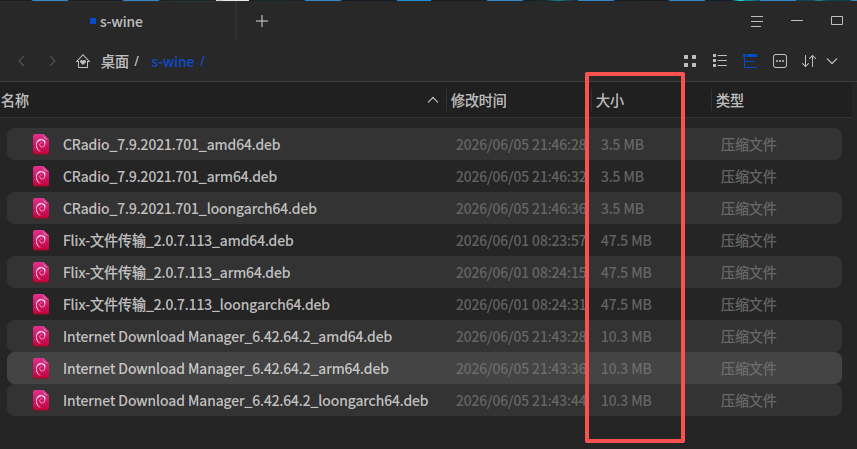
Task: Click 压缩文件 type of IDM amd64 row
Action: coord(748,336)
